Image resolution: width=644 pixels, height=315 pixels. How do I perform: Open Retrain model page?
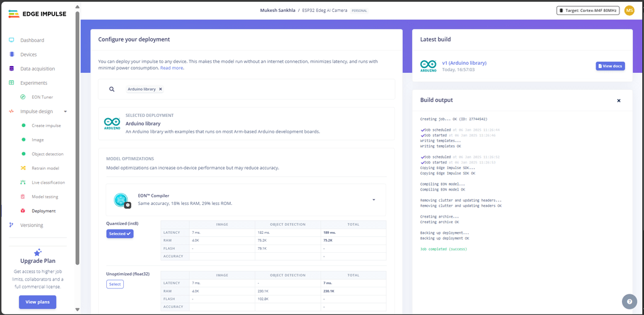[x=45, y=168]
